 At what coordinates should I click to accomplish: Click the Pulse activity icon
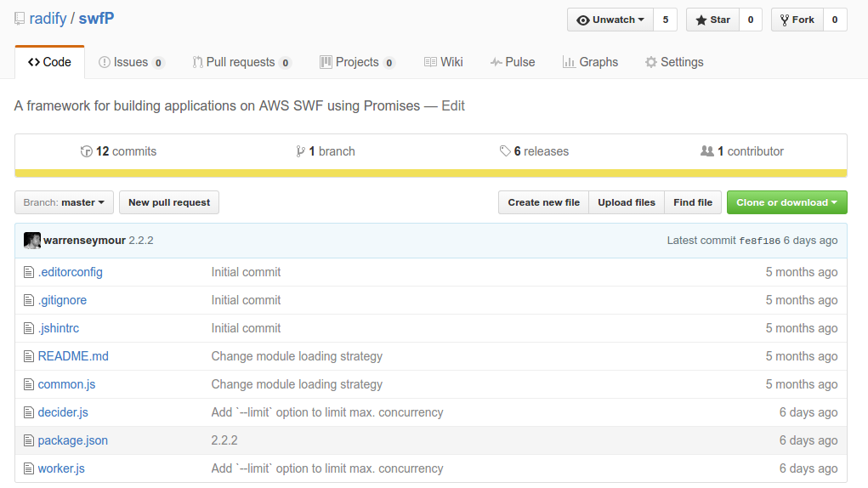point(496,62)
